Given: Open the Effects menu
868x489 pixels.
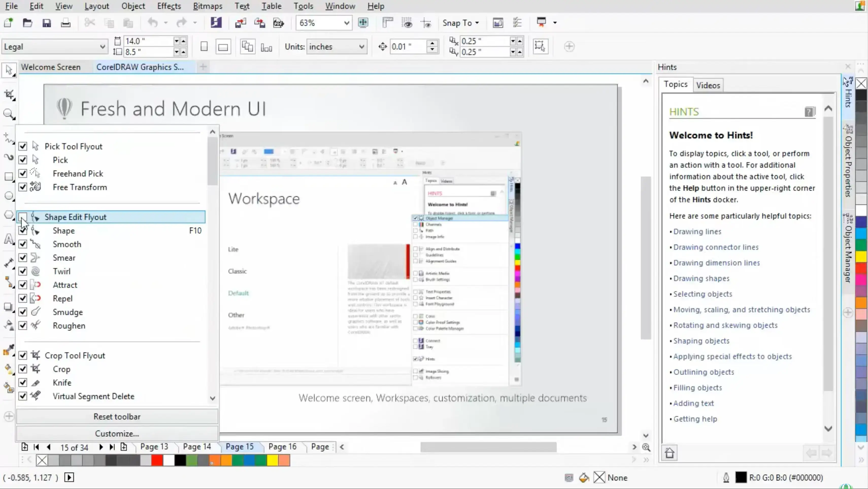Looking at the screenshot, I should pos(169,6).
